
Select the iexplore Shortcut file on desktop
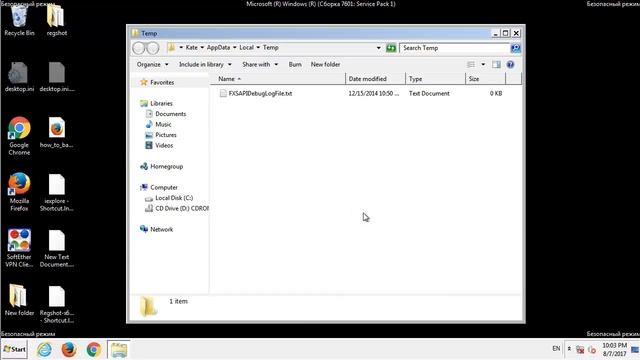point(56,192)
